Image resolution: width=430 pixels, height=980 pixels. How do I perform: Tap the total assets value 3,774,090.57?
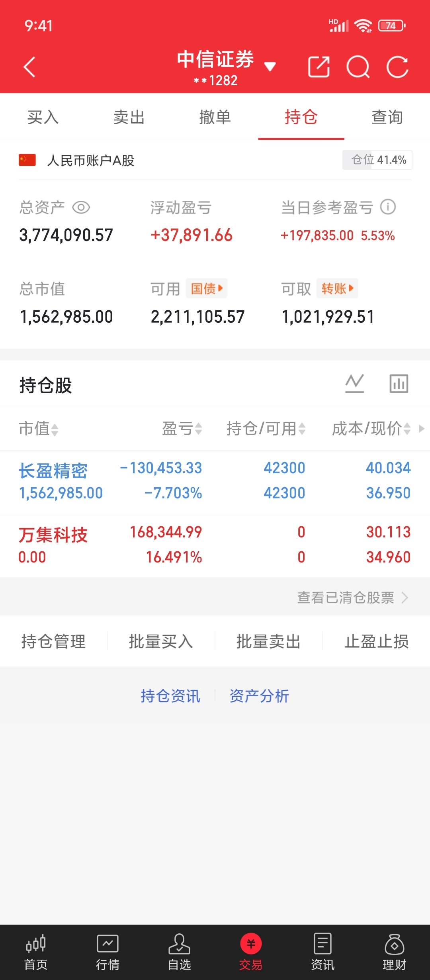tap(66, 235)
